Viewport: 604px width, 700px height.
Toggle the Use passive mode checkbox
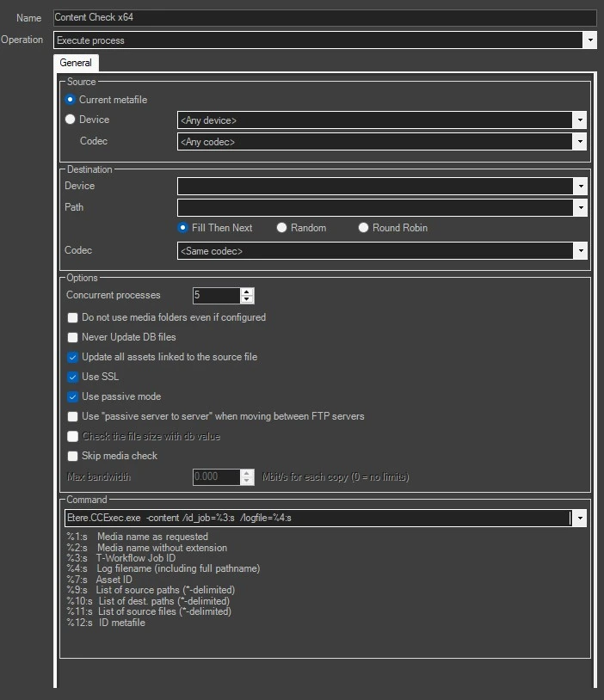tap(73, 396)
